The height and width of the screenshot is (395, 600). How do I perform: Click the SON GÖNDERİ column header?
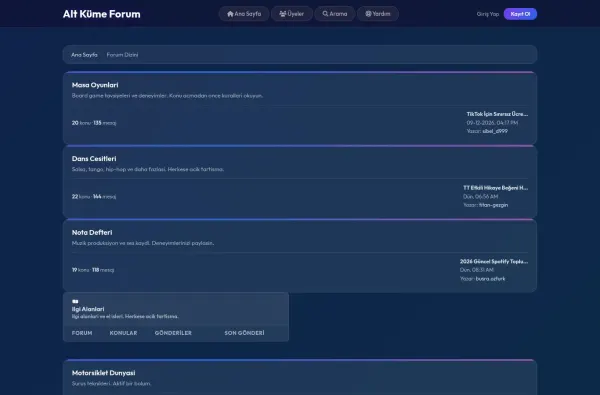click(244, 333)
